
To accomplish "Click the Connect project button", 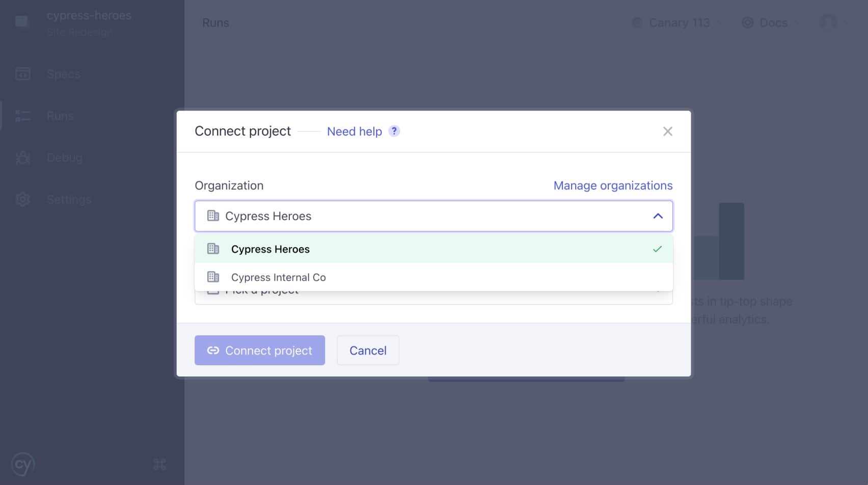I will pyautogui.click(x=259, y=350).
